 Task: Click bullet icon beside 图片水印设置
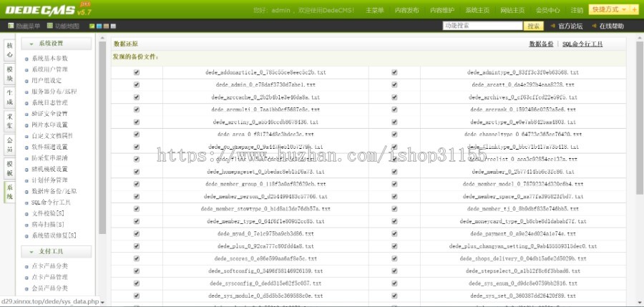(26, 125)
